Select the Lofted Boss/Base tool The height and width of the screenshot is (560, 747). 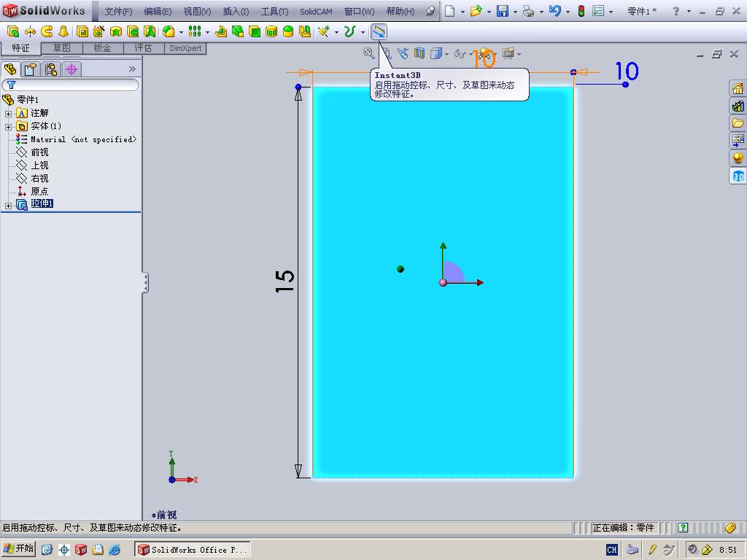pyautogui.click(x=63, y=31)
